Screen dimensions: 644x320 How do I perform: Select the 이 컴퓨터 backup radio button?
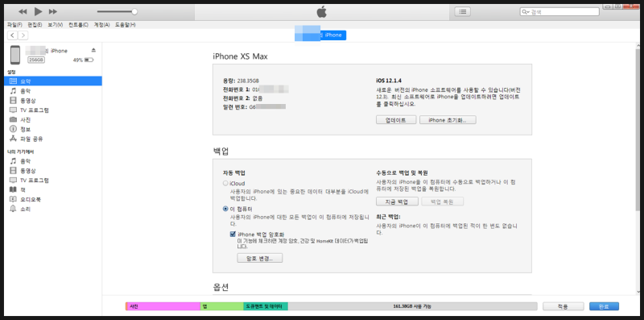click(225, 209)
